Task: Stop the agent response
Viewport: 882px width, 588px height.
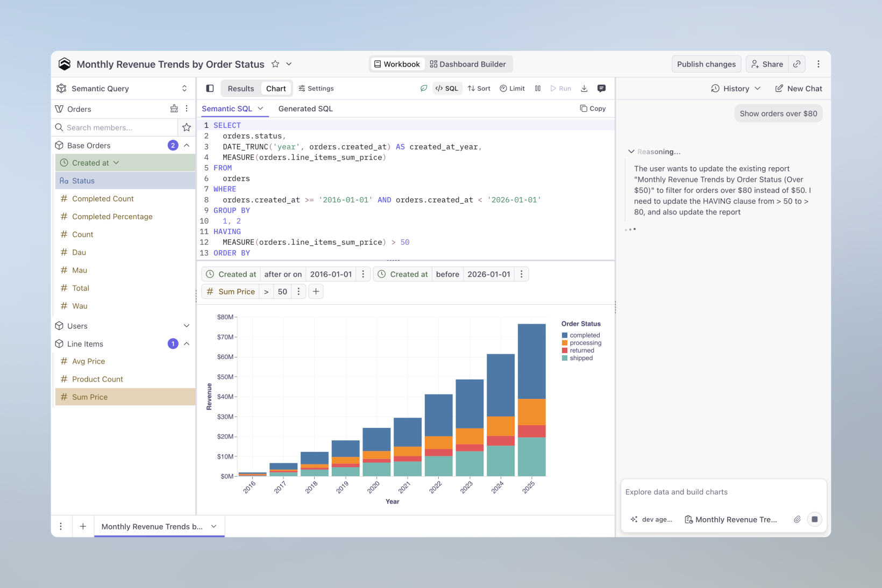Action: (815, 519)
